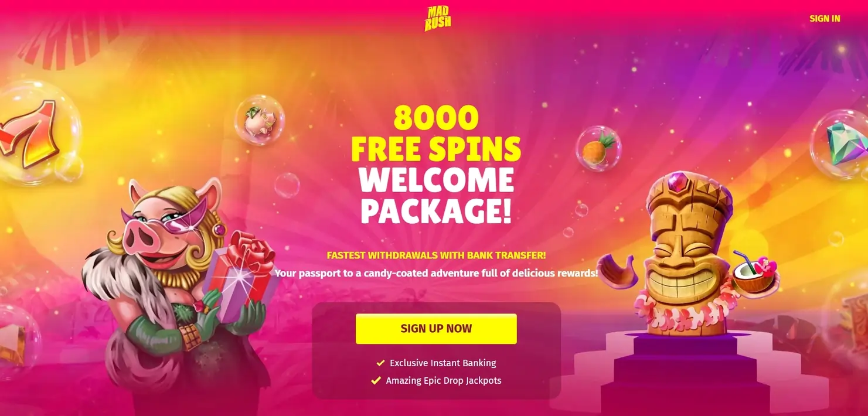Click the Amazing Epic Drop Jackpots label
The image size is (868, 416).
(444, 381)
